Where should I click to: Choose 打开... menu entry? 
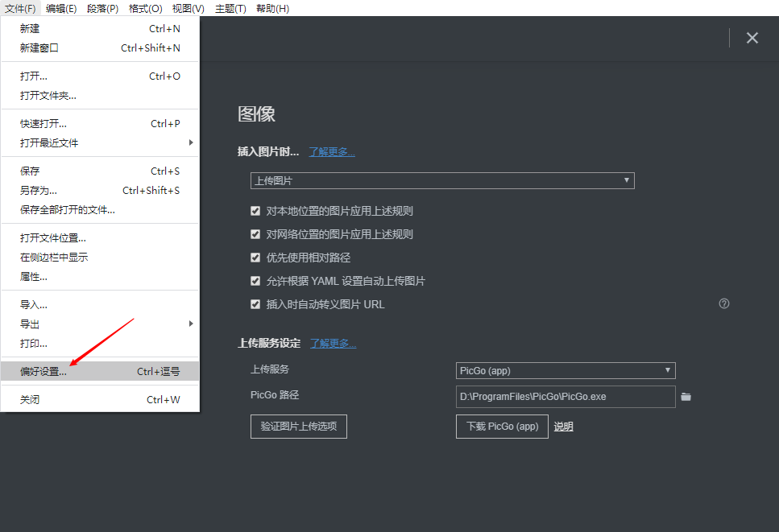100,76
